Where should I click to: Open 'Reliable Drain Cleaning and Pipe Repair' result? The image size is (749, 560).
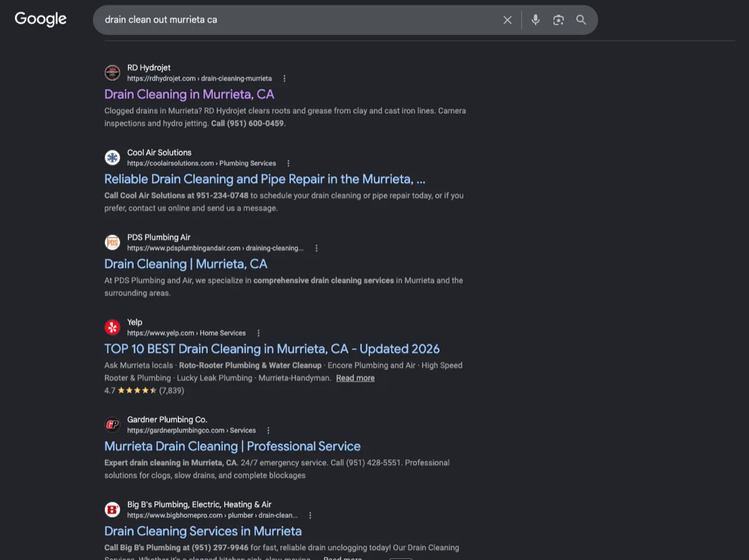(x=265, y=179)
